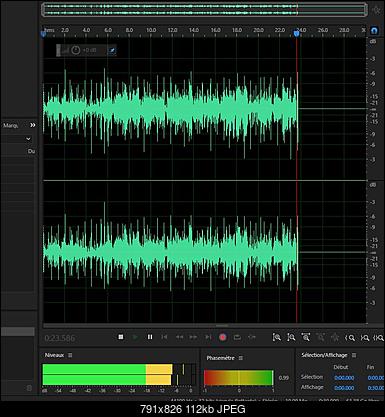Toggle Skip Selection button
The image size is (385, 417).
click(252, 337)
